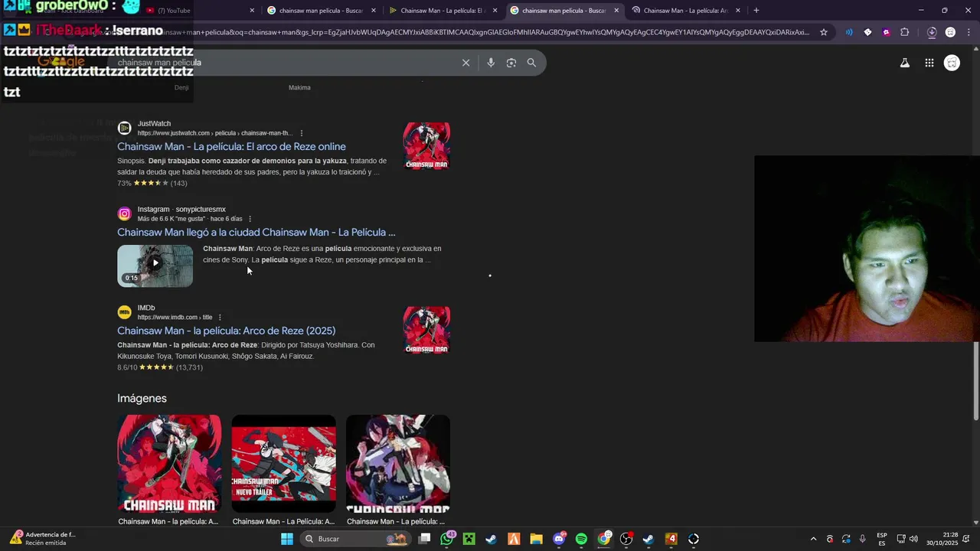Viewport: 980px width, 551px height.
Task: Show hidden system tray icons
Action: click(x=813, y=539)
